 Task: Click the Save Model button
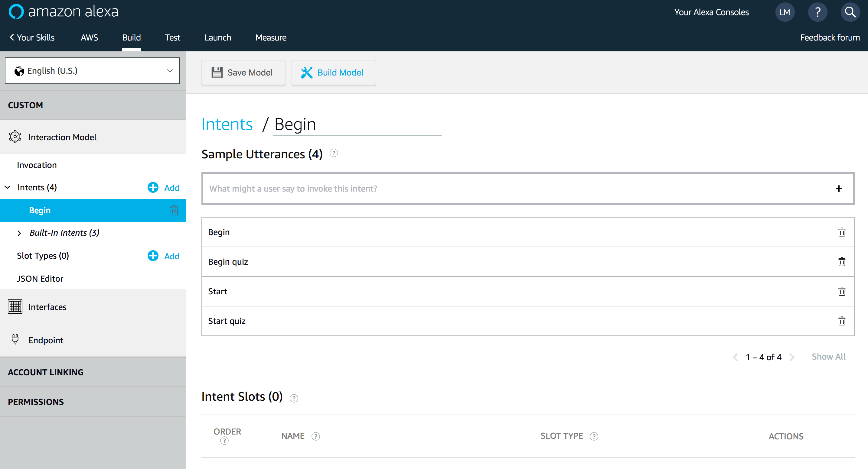click(243, 73)
